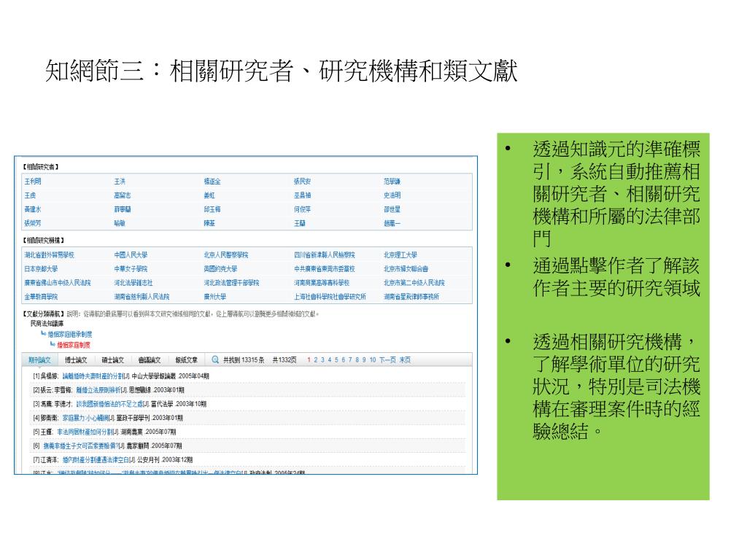Open researcher 張民安
The image size is (747, 560).
click(x=302, y=182)
